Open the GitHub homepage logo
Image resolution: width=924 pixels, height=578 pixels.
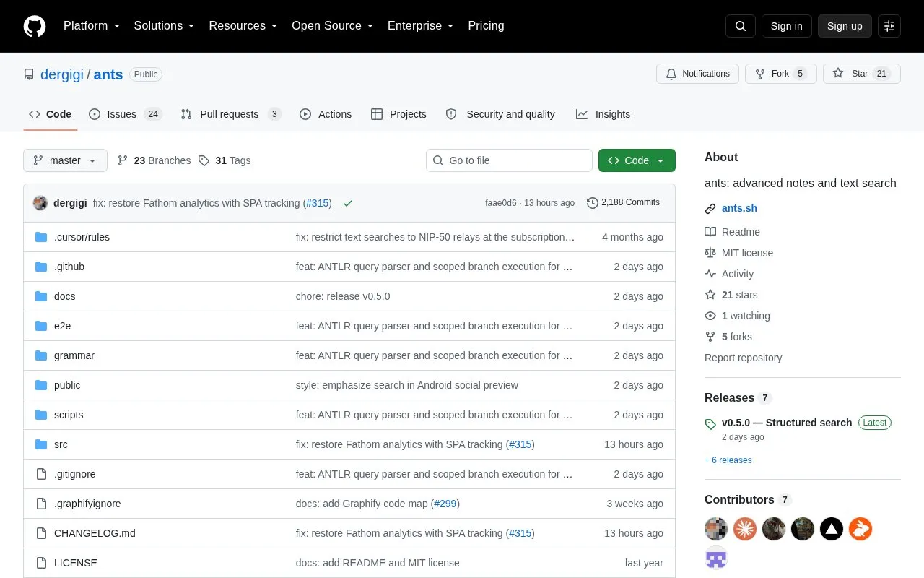[35, 26]
